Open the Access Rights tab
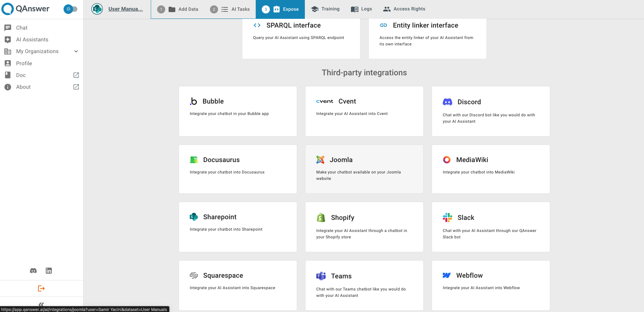The image size is (644, 312). tap(404, 9)
